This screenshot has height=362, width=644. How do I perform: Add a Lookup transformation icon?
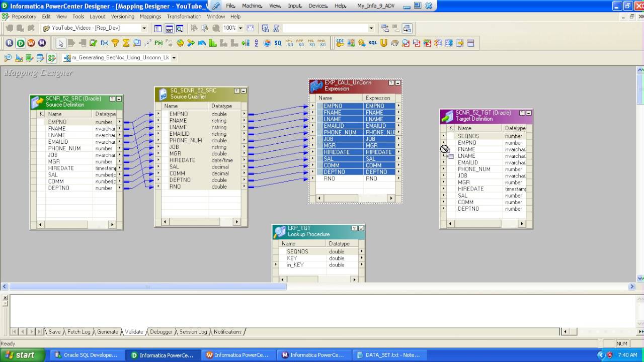[x=137, y=43]
